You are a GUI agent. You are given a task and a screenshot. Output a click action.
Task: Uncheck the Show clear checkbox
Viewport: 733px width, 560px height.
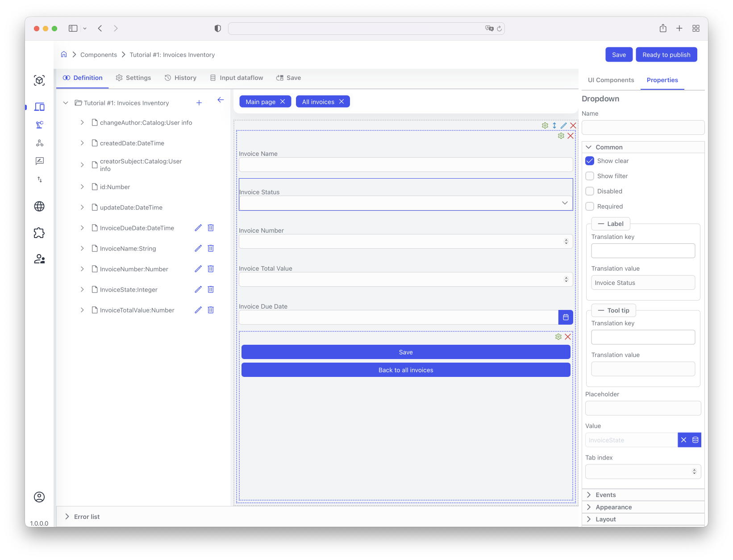590,161
